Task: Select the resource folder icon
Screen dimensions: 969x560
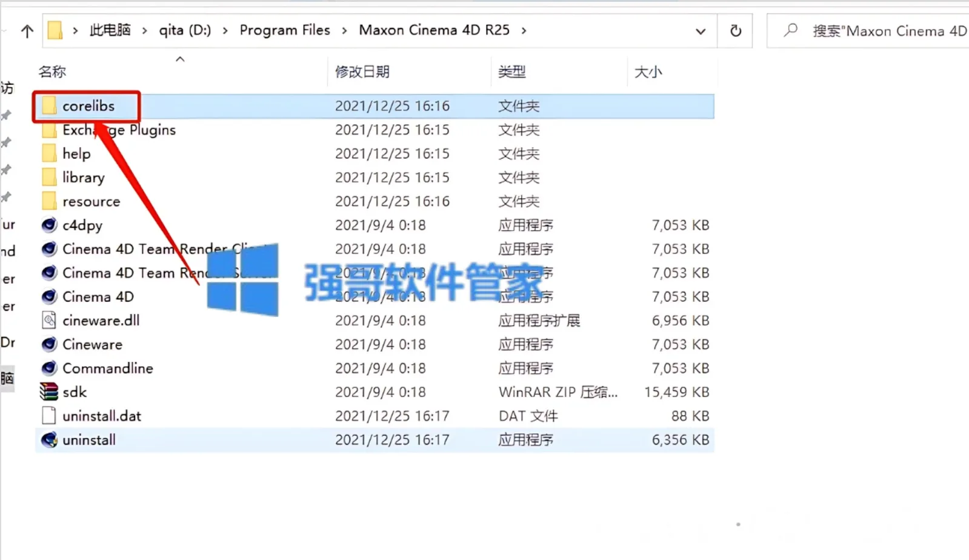Action: [50, 201]
